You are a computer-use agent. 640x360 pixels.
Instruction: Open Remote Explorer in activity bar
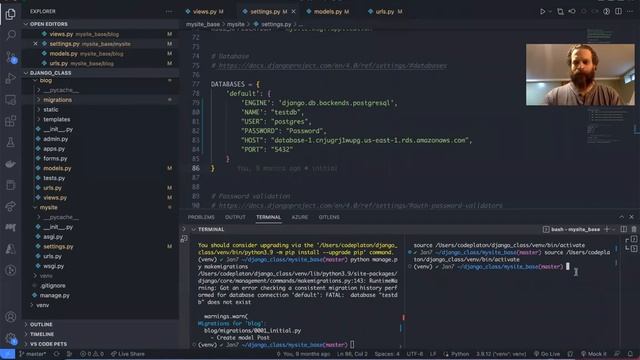coord(11,99)
